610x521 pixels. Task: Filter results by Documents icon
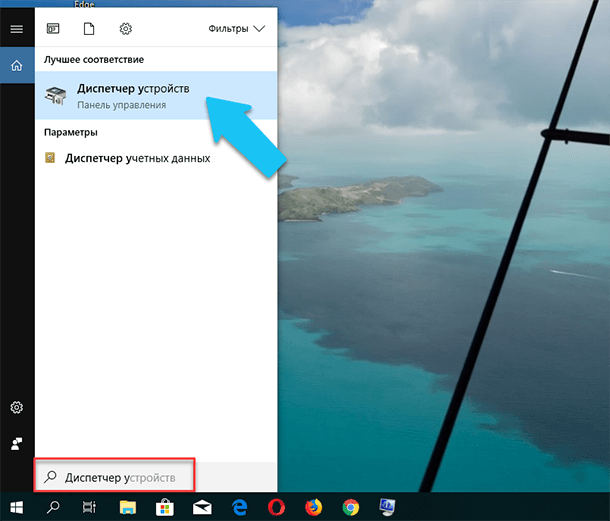(x=89, y=28)
